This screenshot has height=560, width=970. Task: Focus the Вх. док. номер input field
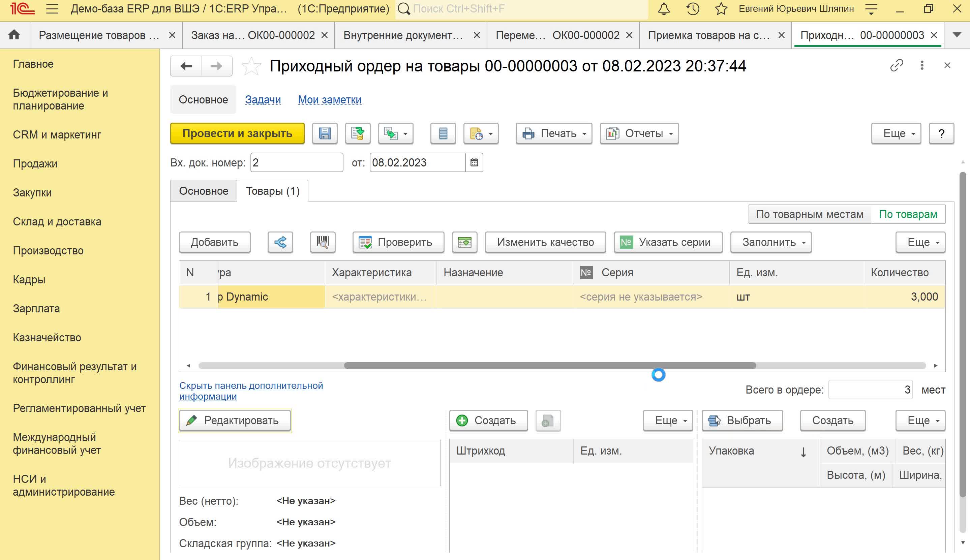(x=297, y=163)
